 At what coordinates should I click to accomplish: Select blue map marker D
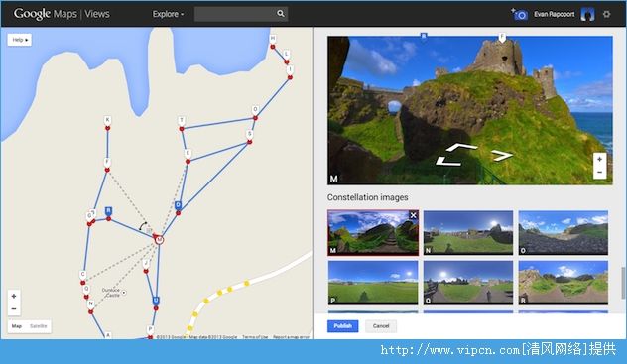click(178, 205)
